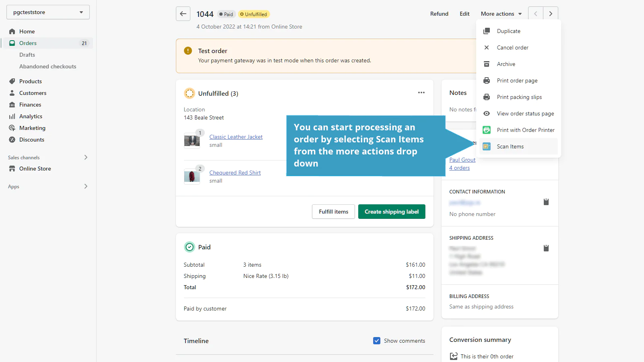Open the pgcteststore store switcher dropdown
The image size is (644, 362).
[x=48, y=12]
